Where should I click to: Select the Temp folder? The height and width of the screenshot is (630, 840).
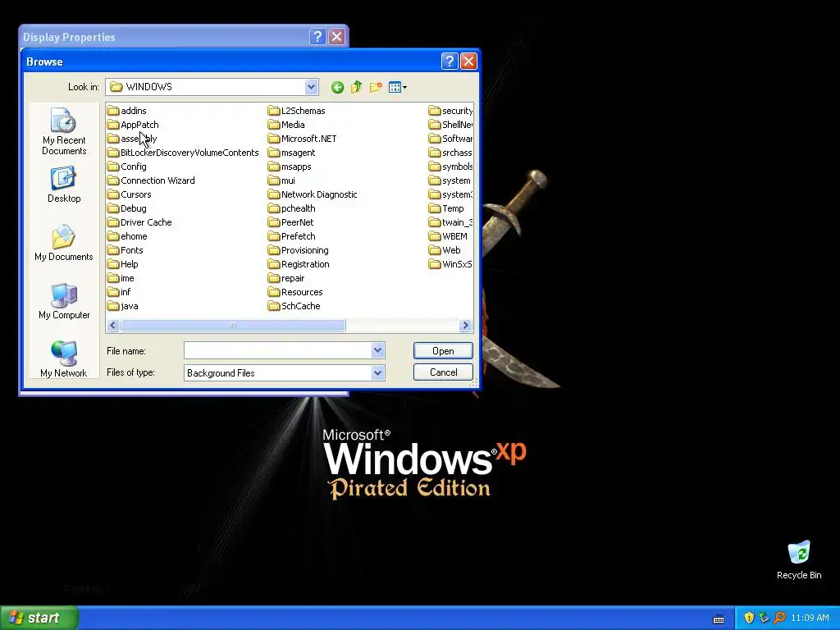(446, 208)
